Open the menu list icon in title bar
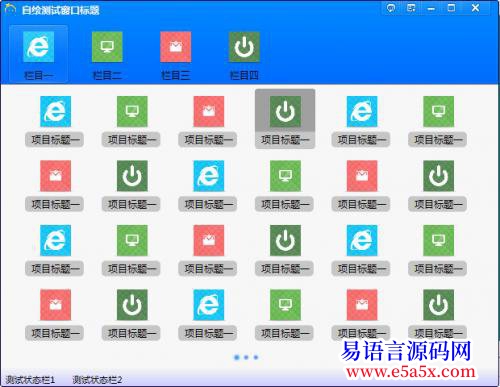Viewport: 500px width, 387px height. click(411, 8)
